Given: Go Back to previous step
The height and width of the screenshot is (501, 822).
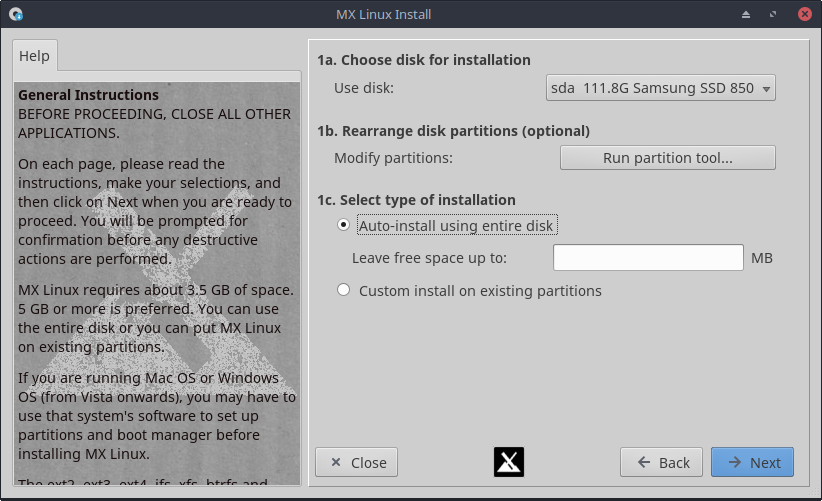Looking at the screenshot, I should pos(661,462).
